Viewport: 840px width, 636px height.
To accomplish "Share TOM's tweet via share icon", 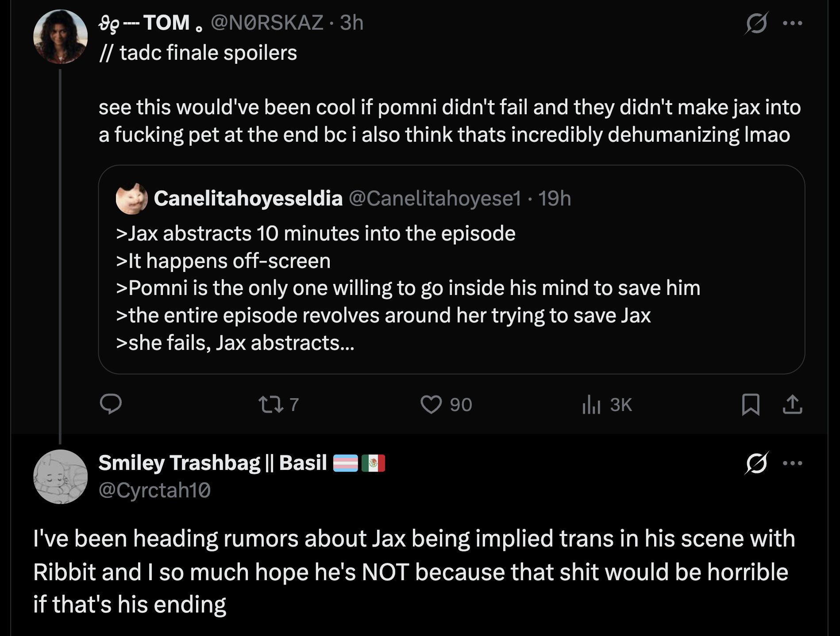I will coord(792,404).
